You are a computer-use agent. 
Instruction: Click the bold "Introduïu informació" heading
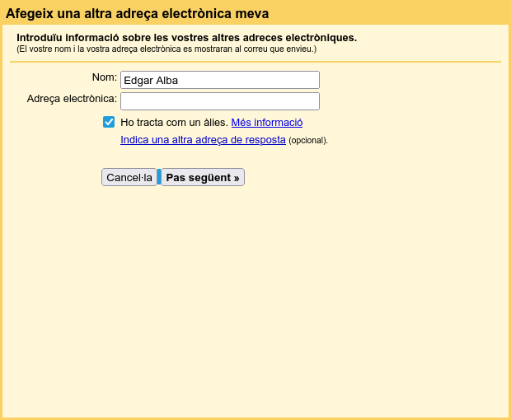pos(186,38)
